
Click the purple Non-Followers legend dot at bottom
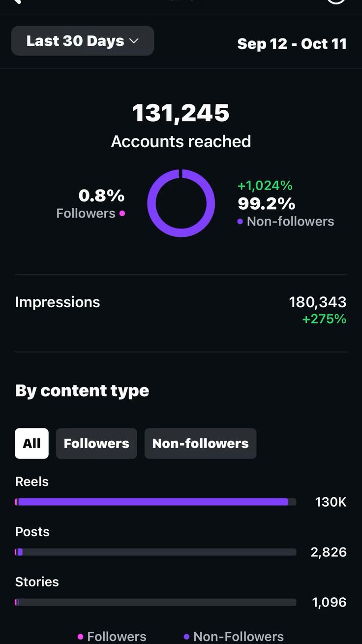point(186,637)
